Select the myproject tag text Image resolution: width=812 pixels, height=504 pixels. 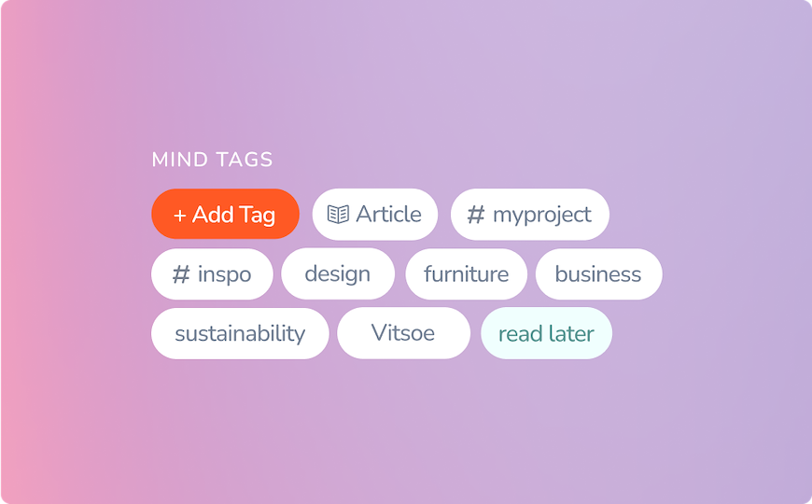[541, 215]
